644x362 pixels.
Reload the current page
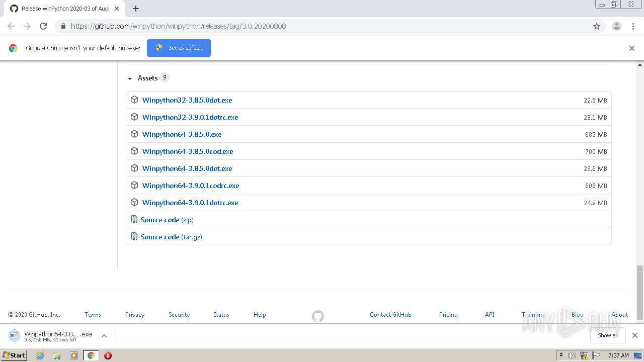click(43, 26)
